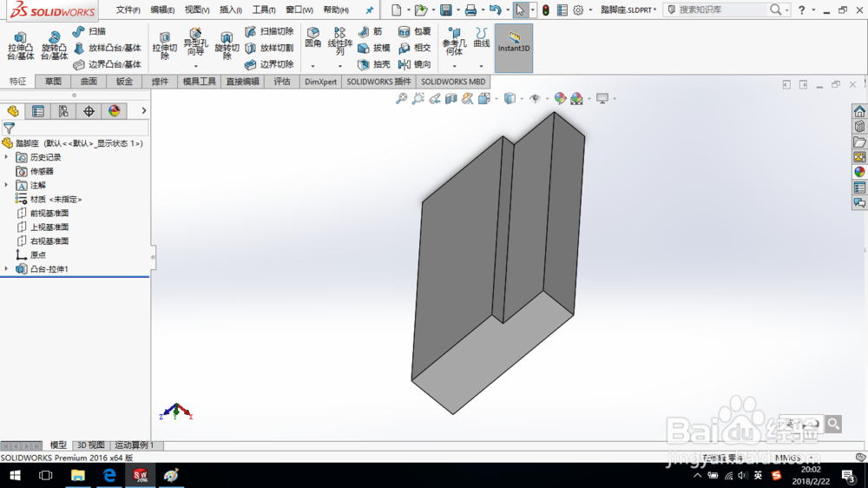Choose the Lofted Cut (放样切割) tool
Image resolution: width=868 pixels, height=488 pixels.
(269, 48)
